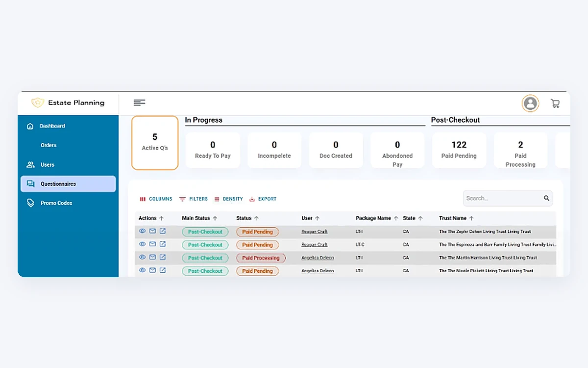Click Paid Pending chip in Espinoza and Barr row
This screenshot has width=588, height=368.
click(257, 245)
